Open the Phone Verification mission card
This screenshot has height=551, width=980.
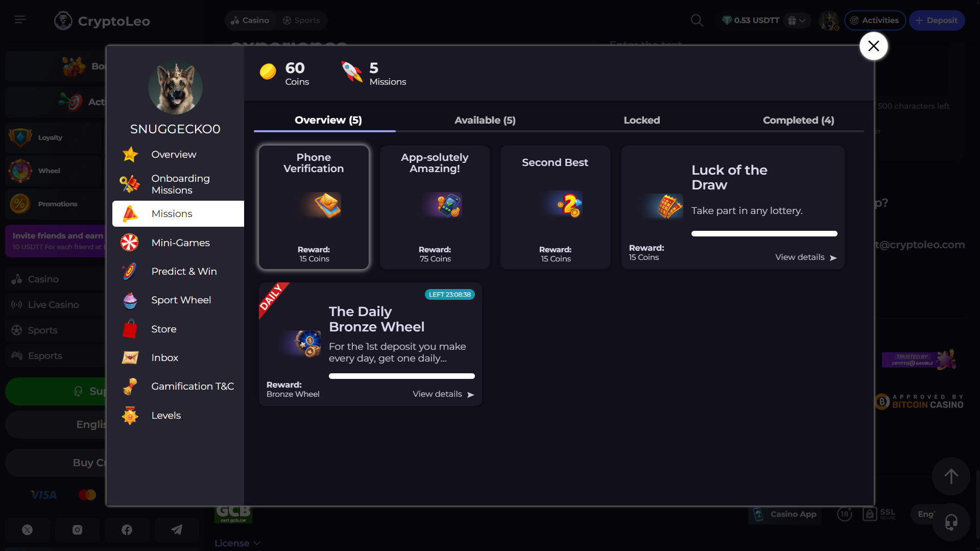[314, 207]
